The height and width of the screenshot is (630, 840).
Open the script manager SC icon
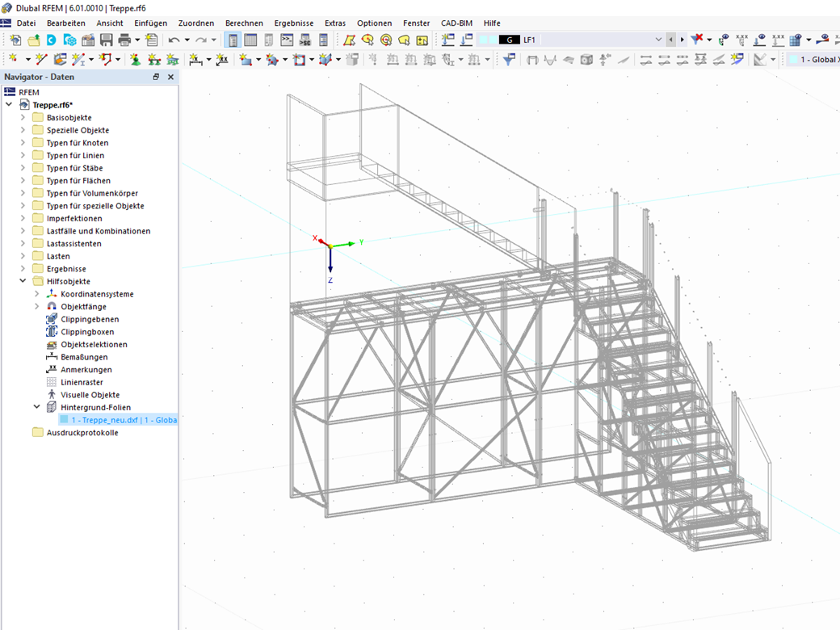(304, 40)
